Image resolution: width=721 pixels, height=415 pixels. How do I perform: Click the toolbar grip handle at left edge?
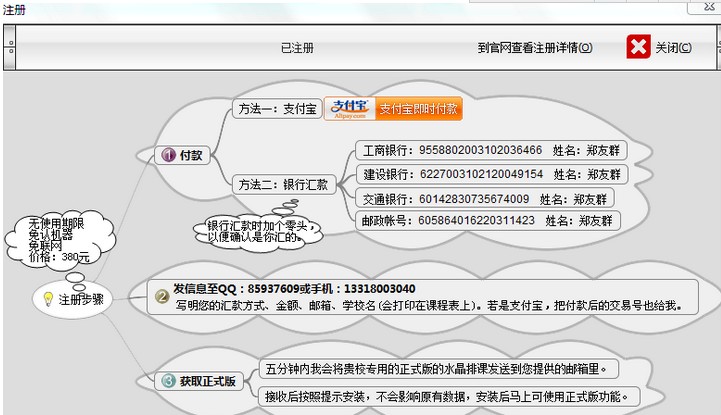click(10, 47)
